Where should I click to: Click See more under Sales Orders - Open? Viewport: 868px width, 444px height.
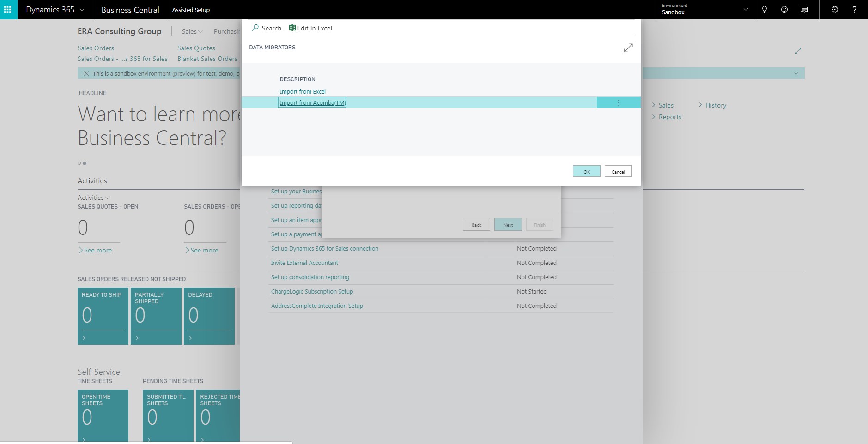201,250
